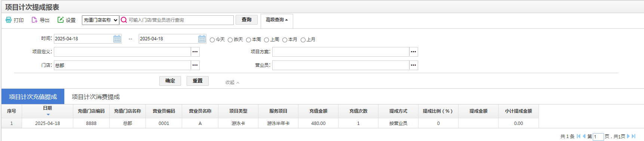
Task: Open calendar picker for start date
Action: 117,39
